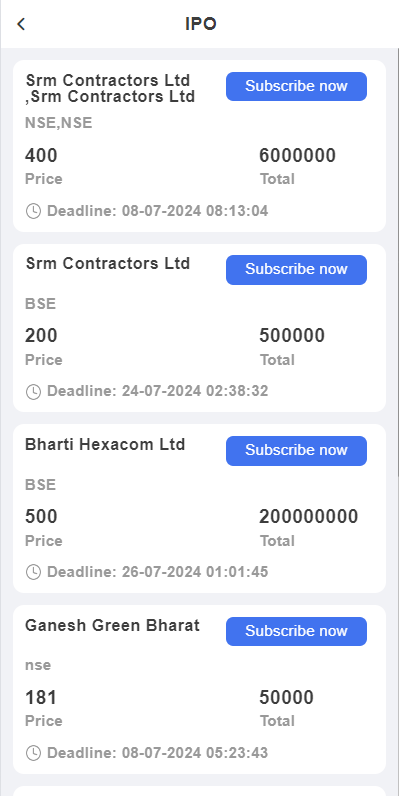Click the clock icon beside deadline 08-07-2024 08:13:04
Viewport: 399px width, 796px height.
coord(33,211)
